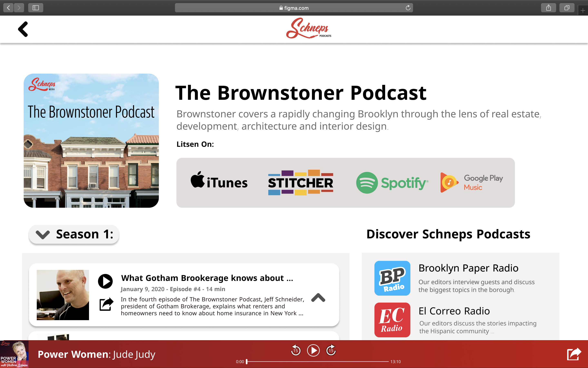Click the browser back button

click(x=9, y=8)
